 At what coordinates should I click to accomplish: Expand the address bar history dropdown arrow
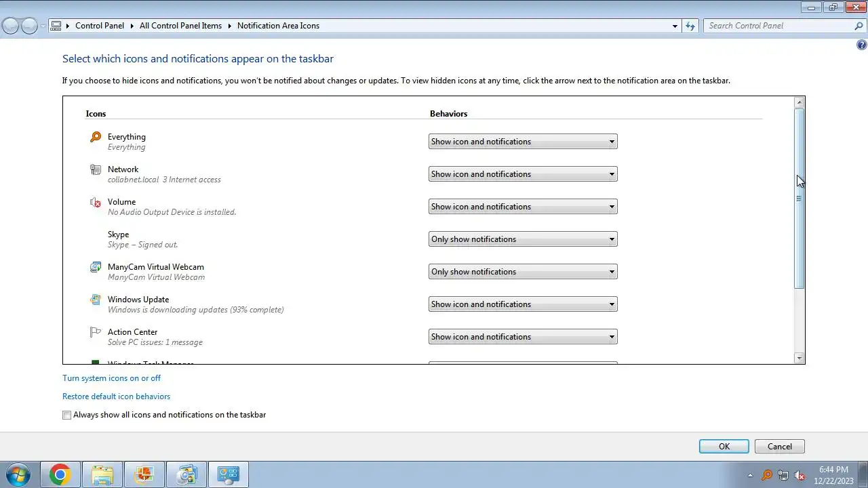(675, 26)
